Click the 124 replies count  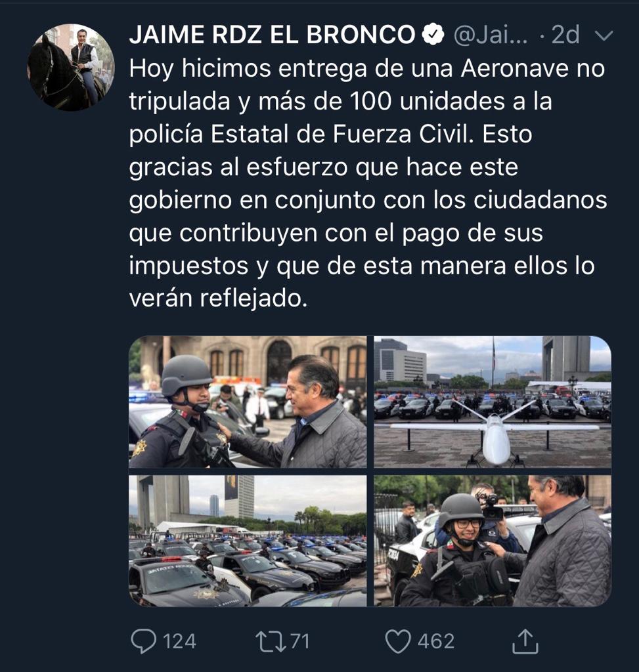(x=180, y=642)
